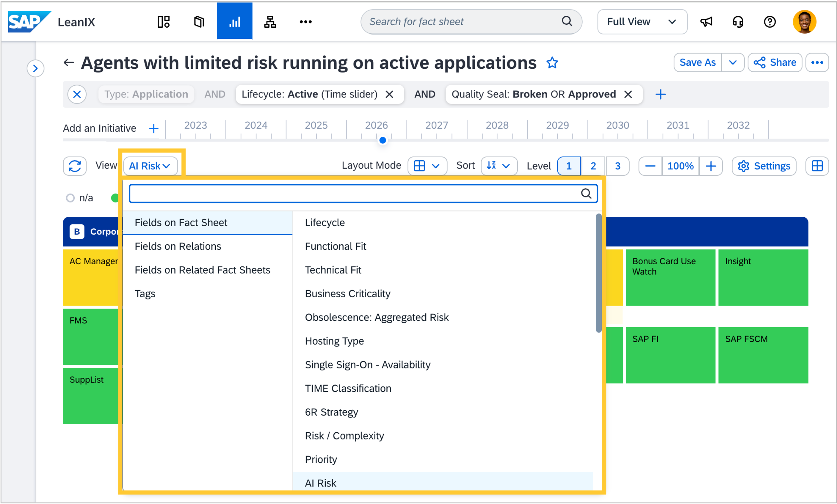Choose Obsolescence: Aggregated Risk option

point(443,318)
